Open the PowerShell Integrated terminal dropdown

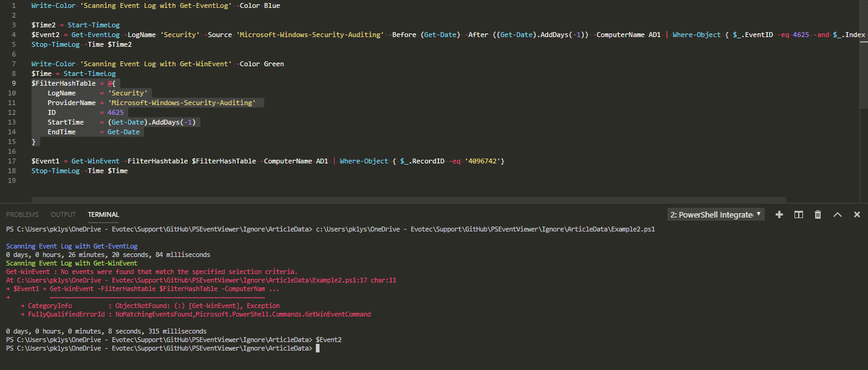tap(716, 214)
